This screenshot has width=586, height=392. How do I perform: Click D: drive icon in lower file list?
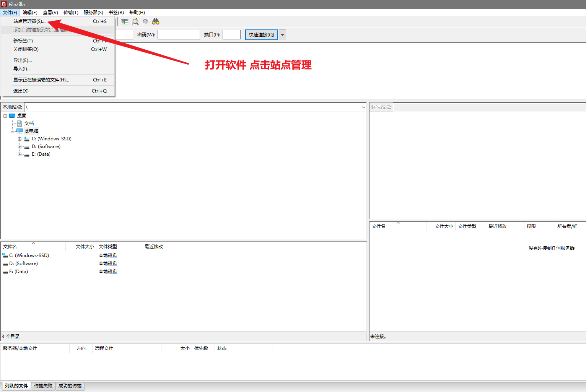[5, 264]
